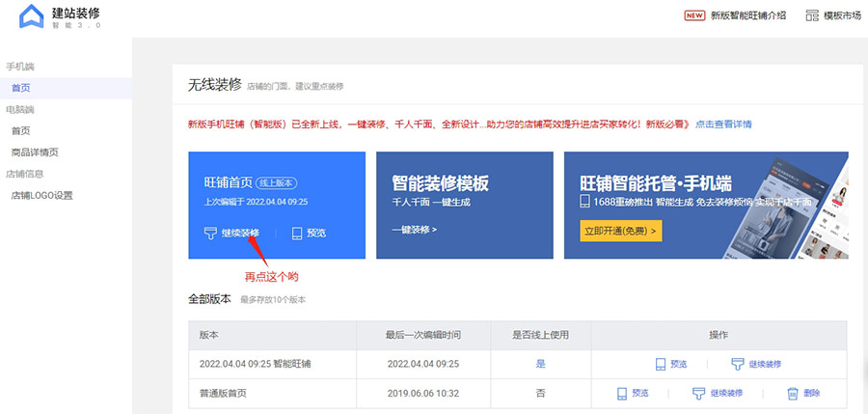868x414 pixels.
Task: Click brush icon in 智能旺铺 row
Action: [x=738, y=364]
